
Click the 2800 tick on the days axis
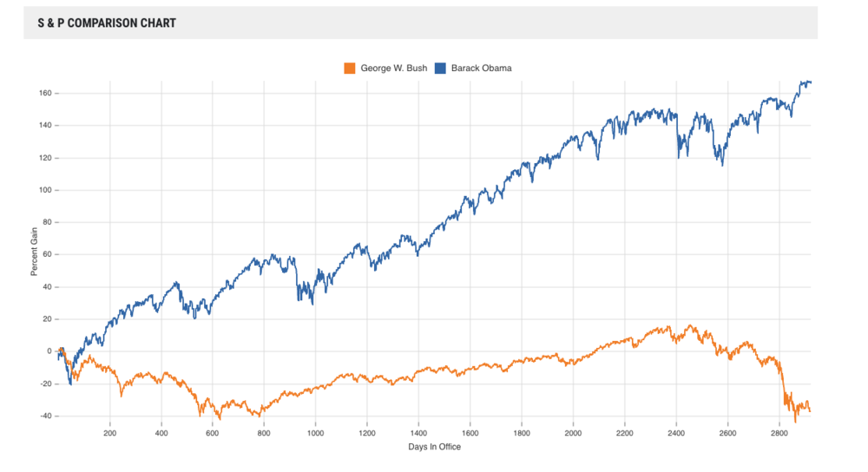pos(779,431)
